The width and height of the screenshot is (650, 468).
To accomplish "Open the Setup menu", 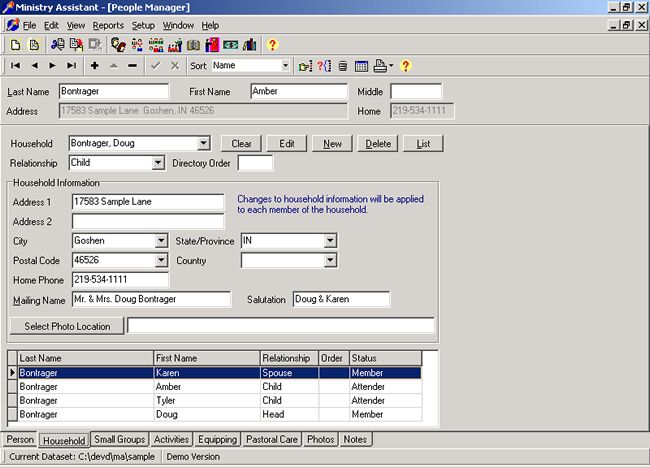I will 143,25.
